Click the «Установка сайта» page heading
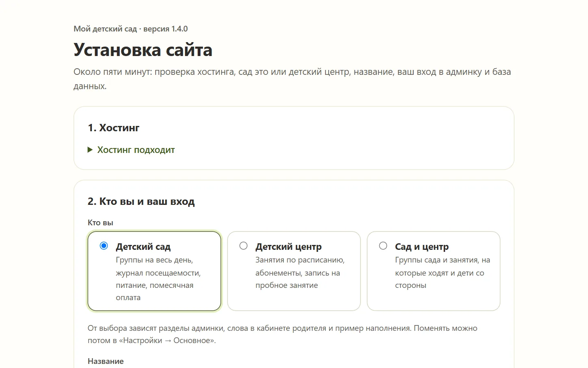 [143, 50]
